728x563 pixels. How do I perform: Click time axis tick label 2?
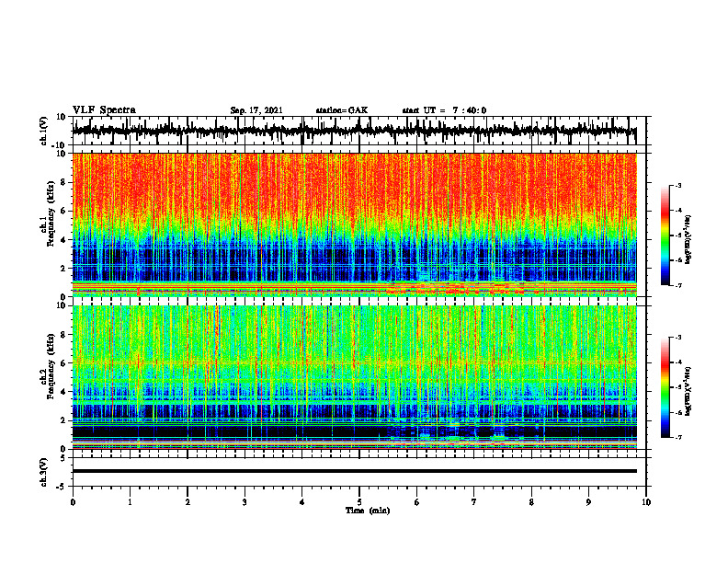pyautogui.click(x=188, y=502)
